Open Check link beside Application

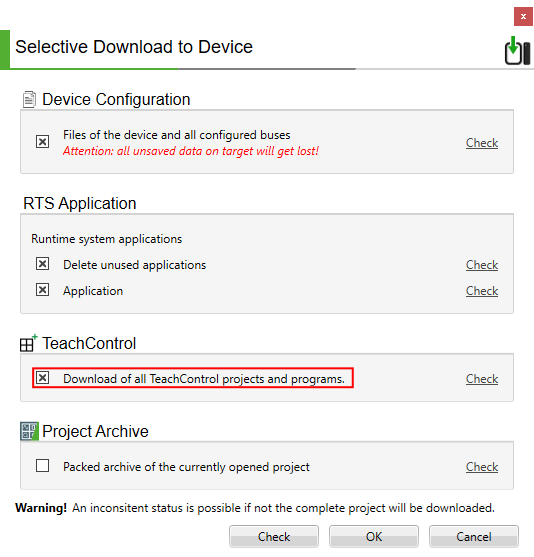pyautogui.click(x=482, y=291)
